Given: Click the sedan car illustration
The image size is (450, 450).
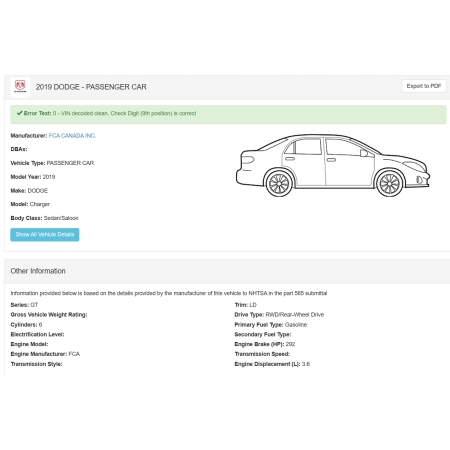Looking at the screenshot, I should 333,165.
